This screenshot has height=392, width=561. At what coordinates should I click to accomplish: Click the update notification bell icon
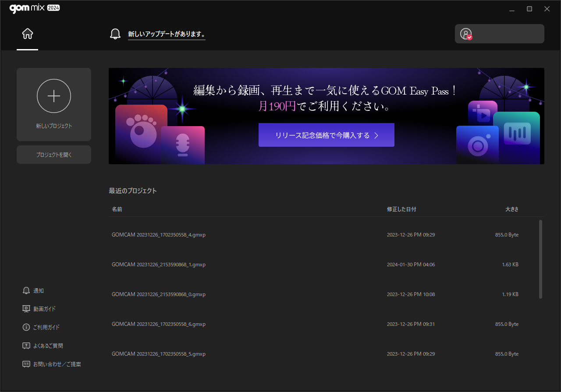[115, 34]
